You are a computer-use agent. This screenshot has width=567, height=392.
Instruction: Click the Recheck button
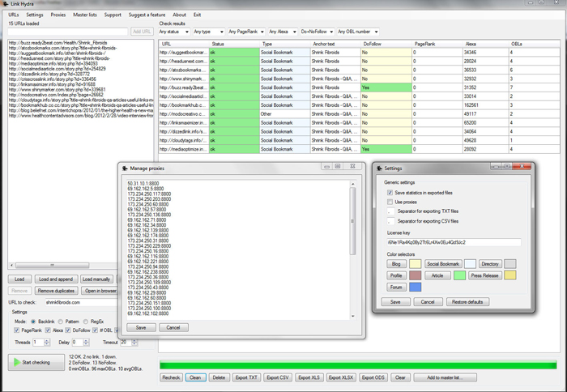coord(171,377)
